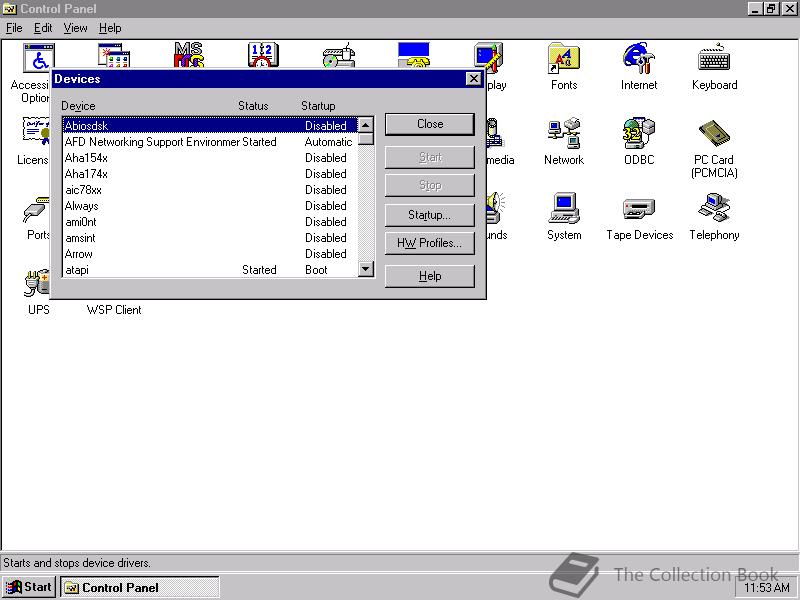
Task: Open the MS DOS Console icon
Action: tap(189, 55)
